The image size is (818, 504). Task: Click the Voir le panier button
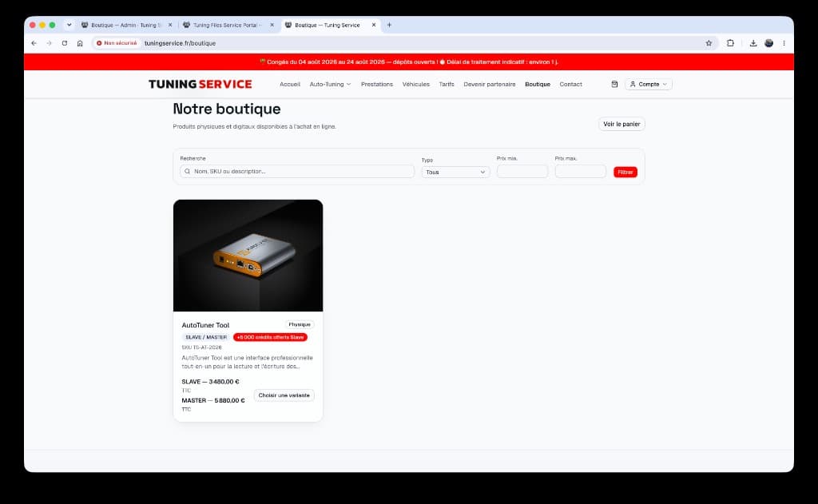621,124
